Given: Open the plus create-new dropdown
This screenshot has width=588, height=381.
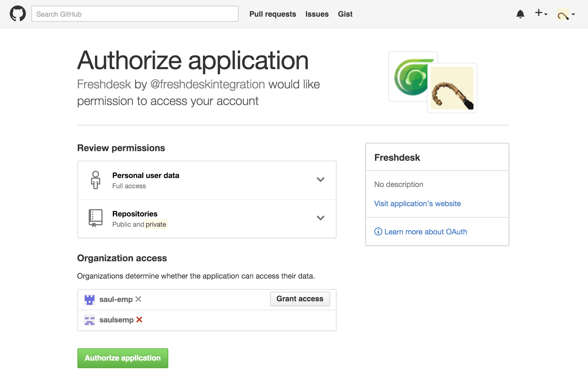Looking at the screenshot, I should [541, 13].
